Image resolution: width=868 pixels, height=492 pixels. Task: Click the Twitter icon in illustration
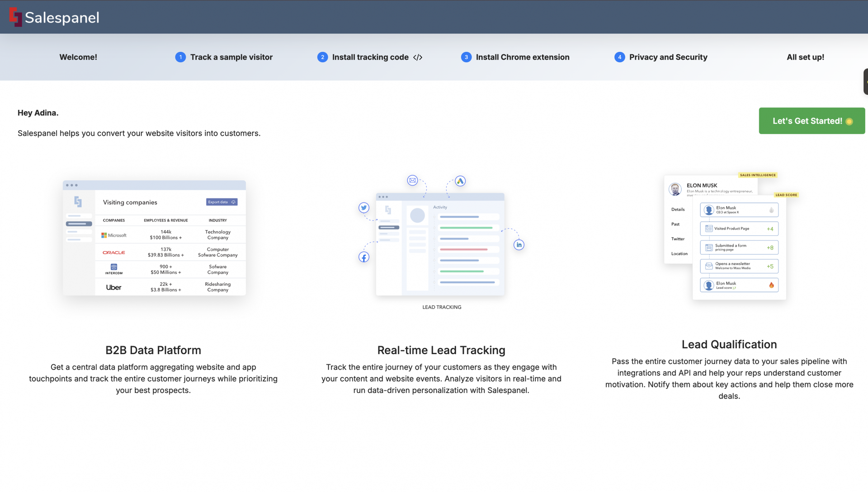click(364, 208)
